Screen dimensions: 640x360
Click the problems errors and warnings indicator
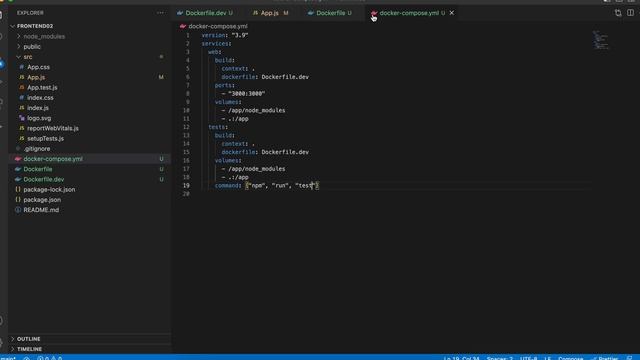[49, 358]
